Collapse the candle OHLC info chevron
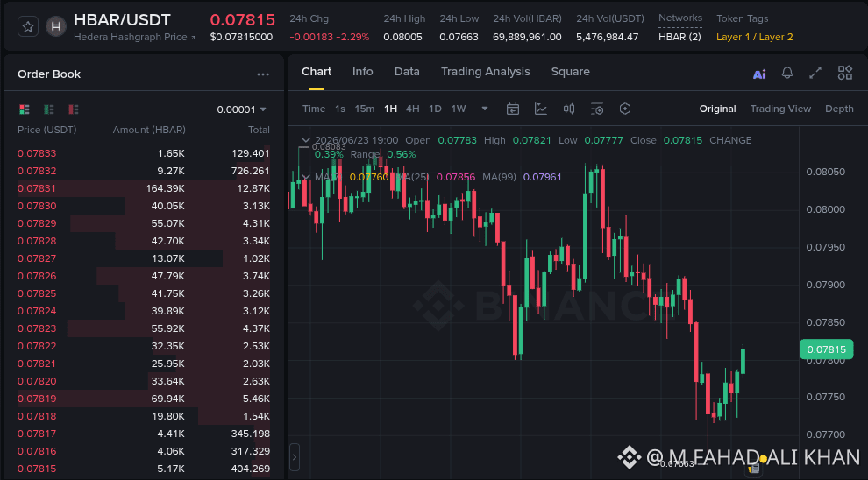The height and width of the screenshot is (480, 868). pyautogui.click(x=306, y=140)
